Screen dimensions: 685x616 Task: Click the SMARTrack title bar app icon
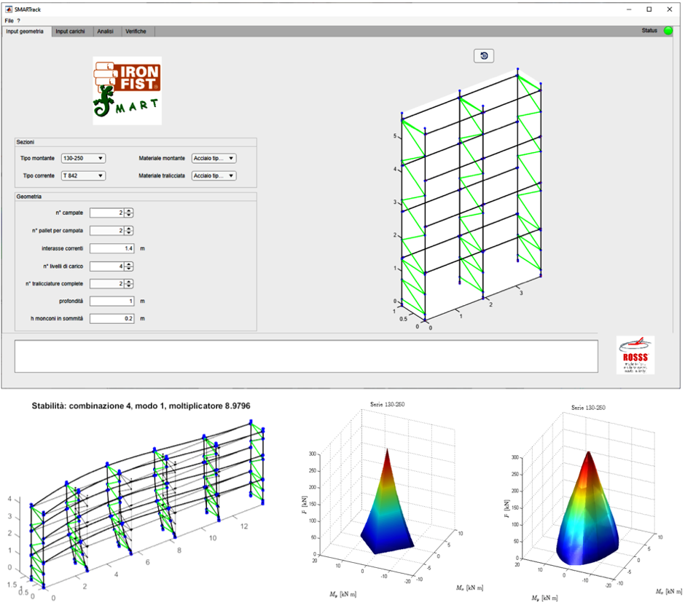(x=8, y=9)
